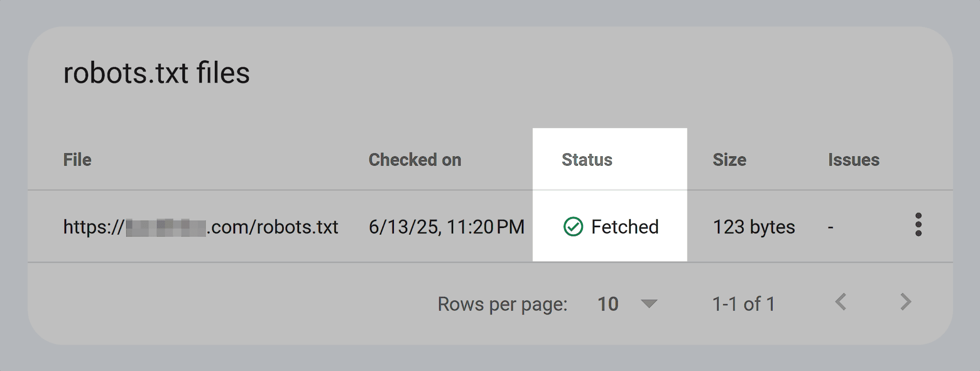Image resolution: width=980 pixels, height=371 pixels.
Task: Click the '.com/robots.txt' URL text
Action: (273, 227)
